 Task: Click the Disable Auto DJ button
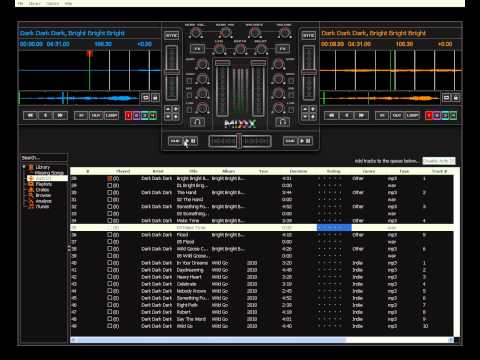439,161
